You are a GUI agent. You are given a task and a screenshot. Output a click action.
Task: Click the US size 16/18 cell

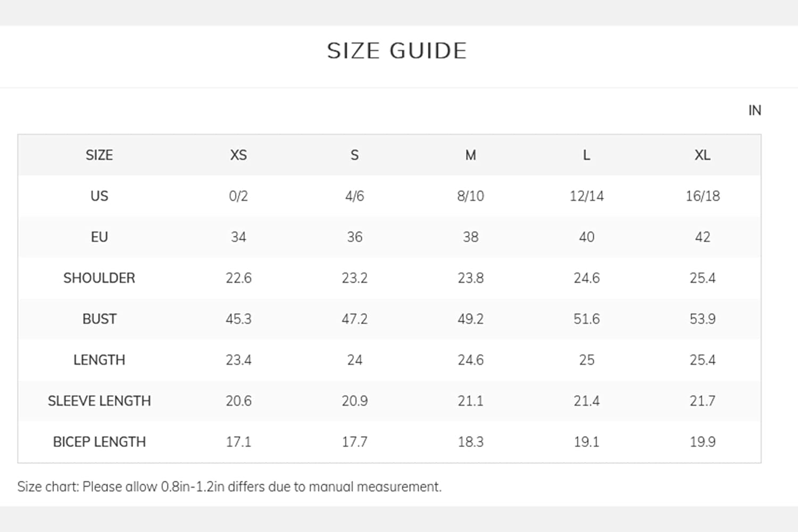[x=702, y=196]
